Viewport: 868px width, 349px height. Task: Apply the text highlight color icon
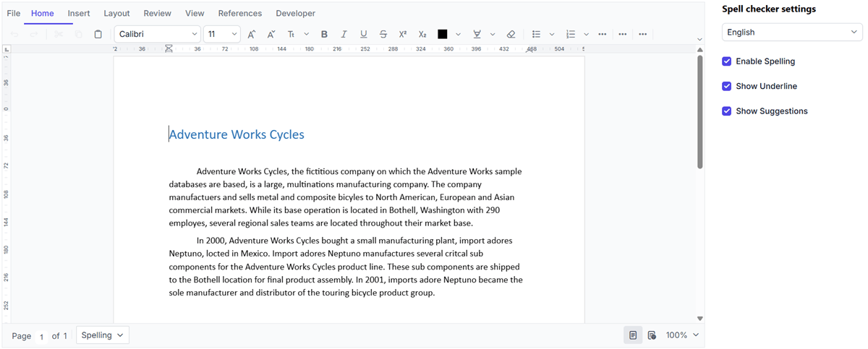coord(477,34)
